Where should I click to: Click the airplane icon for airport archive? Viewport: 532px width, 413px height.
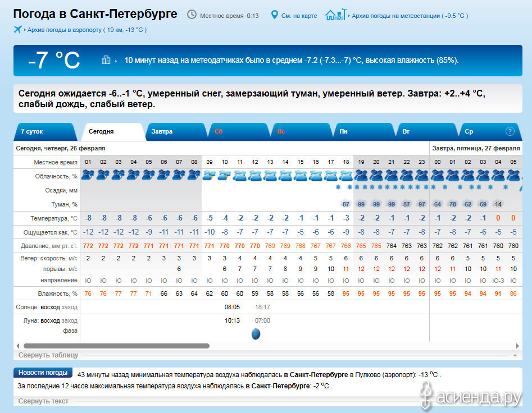pos(17,29)
